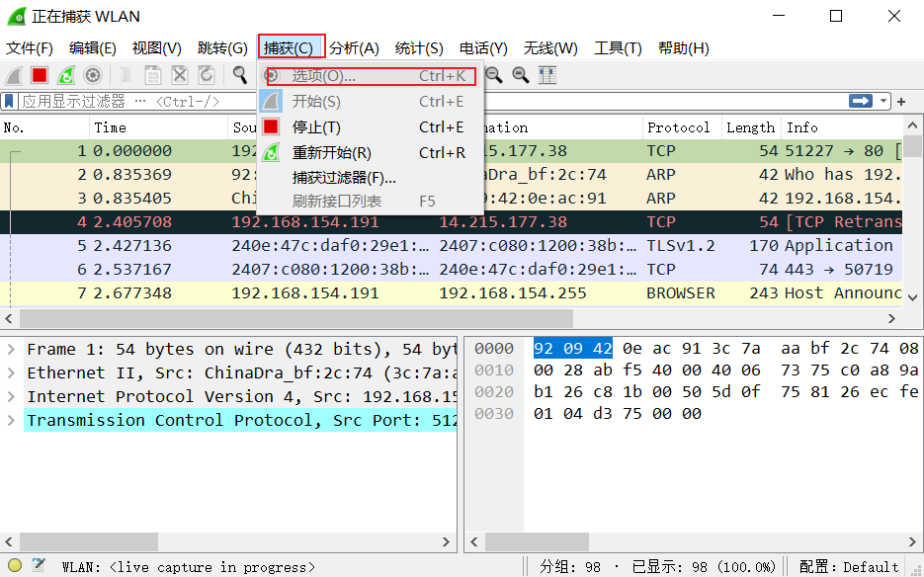Select 选项(O)... in the capture menu
Image resolution: width=924 pixels, height=577 pixels.
tap(370, 76)
